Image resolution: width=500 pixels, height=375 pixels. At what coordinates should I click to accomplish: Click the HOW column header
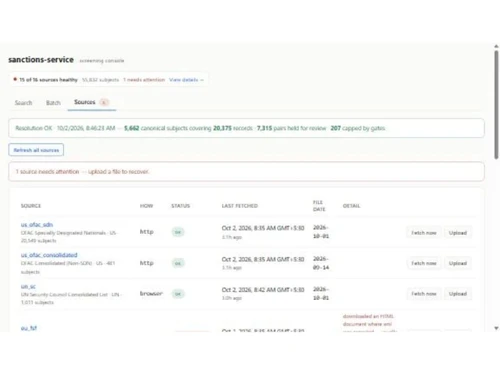pyautogui.click(x=146, y=206)
